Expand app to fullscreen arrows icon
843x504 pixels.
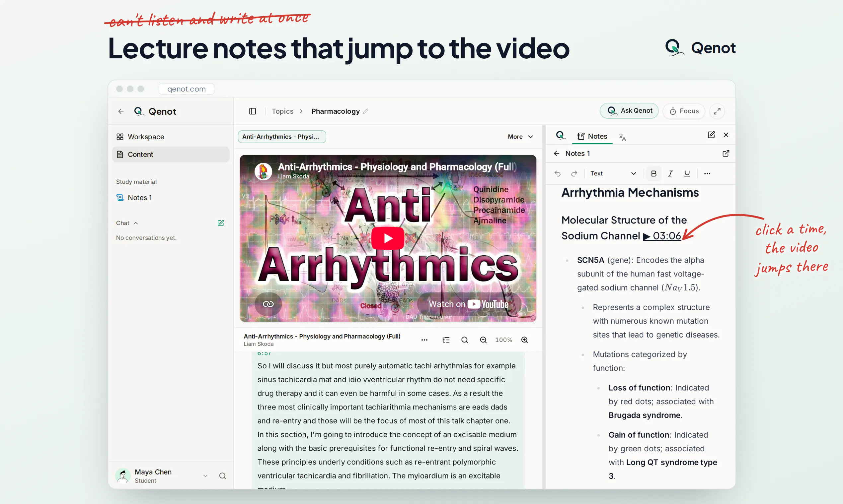[x=717, y=111]
